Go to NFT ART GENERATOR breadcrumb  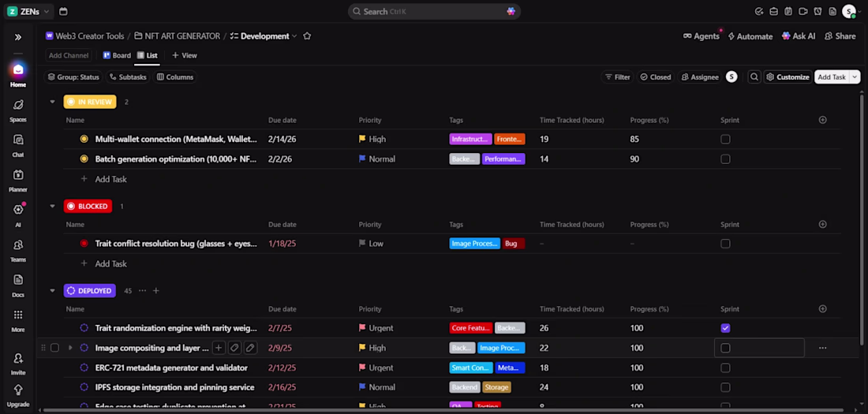(177, 36)
